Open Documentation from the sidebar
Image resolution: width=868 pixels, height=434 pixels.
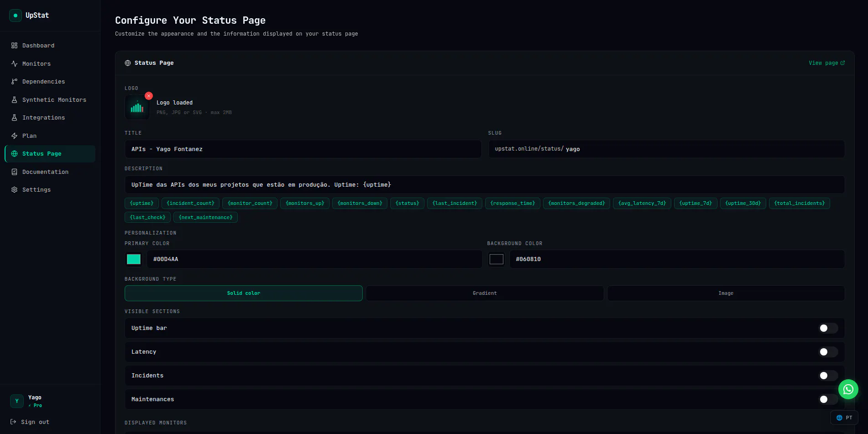[x=50, y=172]
